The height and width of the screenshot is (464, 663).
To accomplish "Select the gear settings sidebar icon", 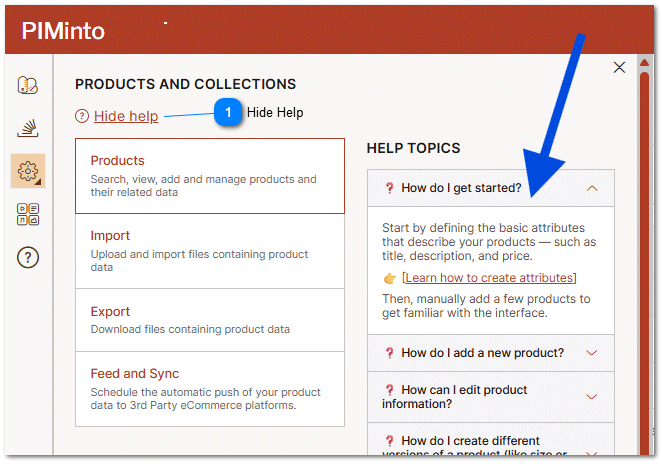I will [x=28, y=171].
